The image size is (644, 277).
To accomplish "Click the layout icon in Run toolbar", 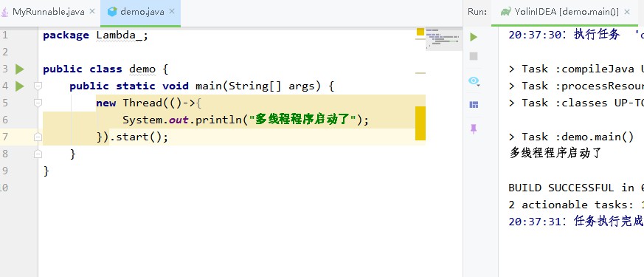I will coord(474,105).
